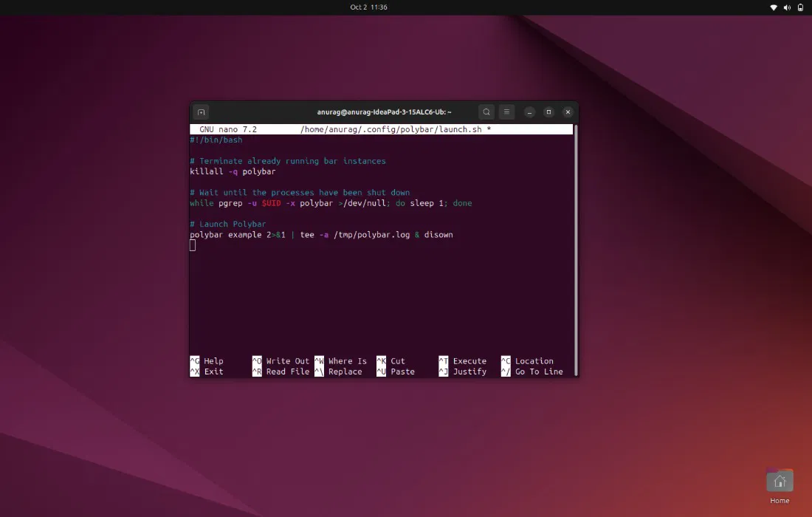Click the "killall -q polybar" line
This screenshot has width=812, height=517.
coord(233,171)
